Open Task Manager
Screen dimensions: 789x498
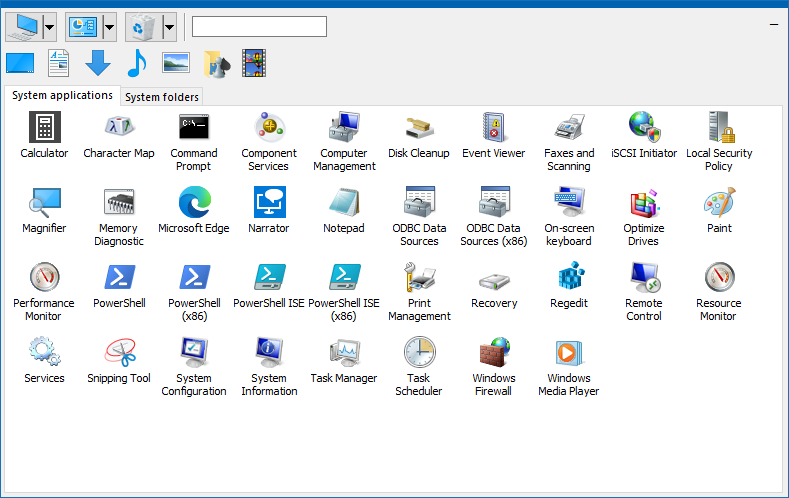344,353
